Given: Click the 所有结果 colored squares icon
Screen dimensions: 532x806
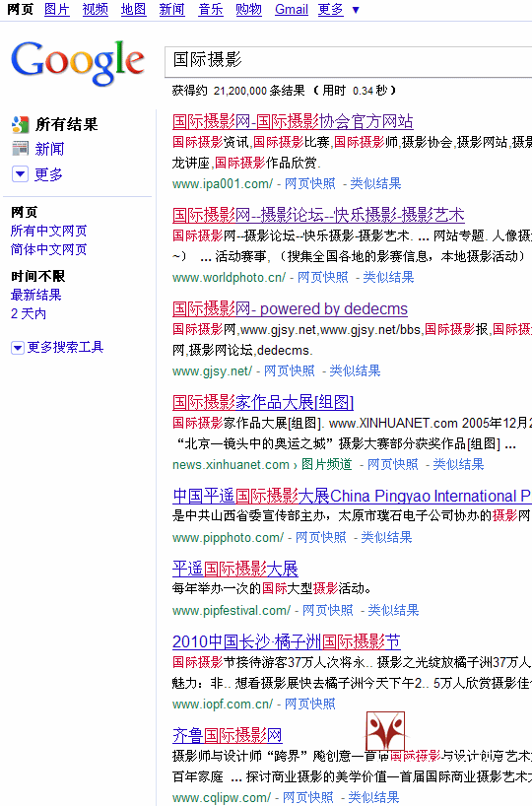Looking at the screenshot, I should point(20,124).
